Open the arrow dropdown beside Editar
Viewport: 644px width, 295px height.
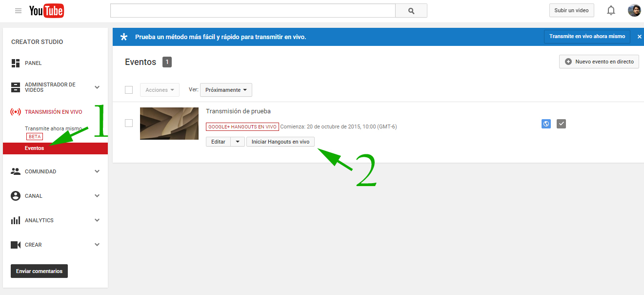point(237,142)
